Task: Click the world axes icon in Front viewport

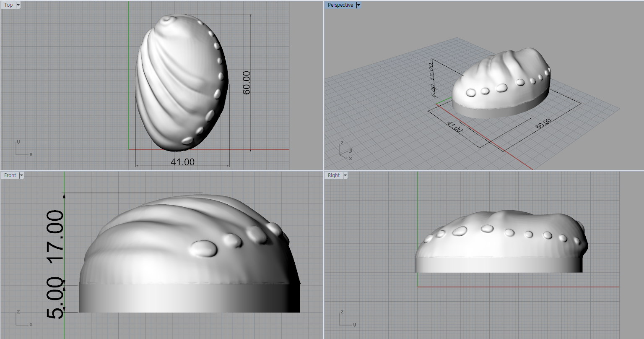Action: click(24, 318)
